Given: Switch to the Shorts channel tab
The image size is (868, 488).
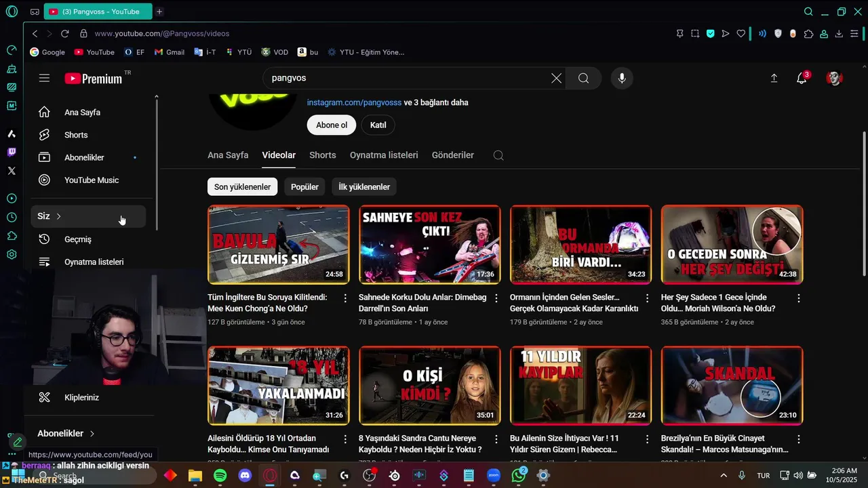Looking at the screenshot, I should click(323, 155).
